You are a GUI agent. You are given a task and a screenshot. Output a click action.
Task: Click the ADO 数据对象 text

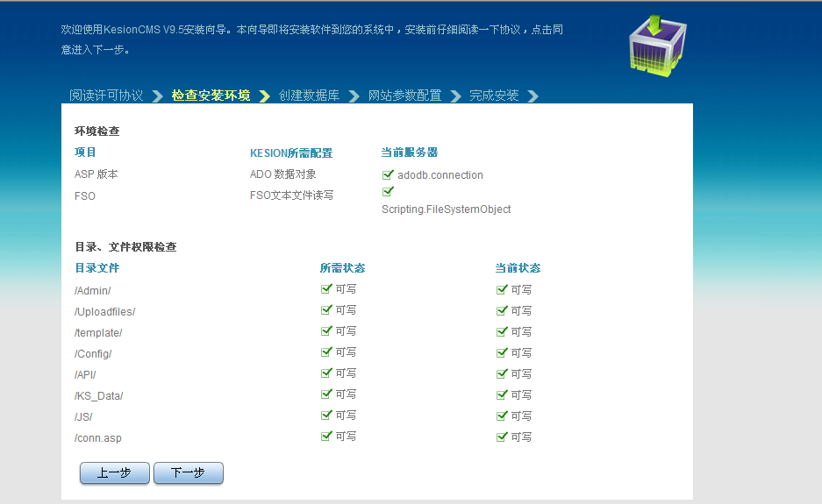tap(283, 174)
